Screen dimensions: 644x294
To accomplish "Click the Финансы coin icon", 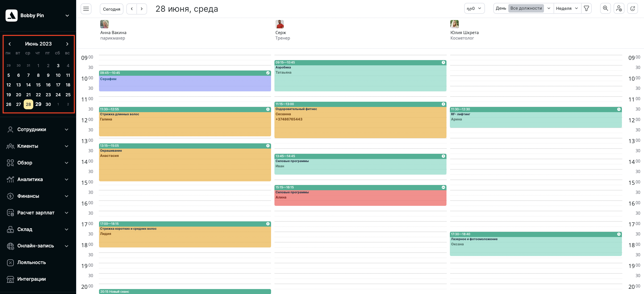I will pyautogui.click(x=10, y=196).
